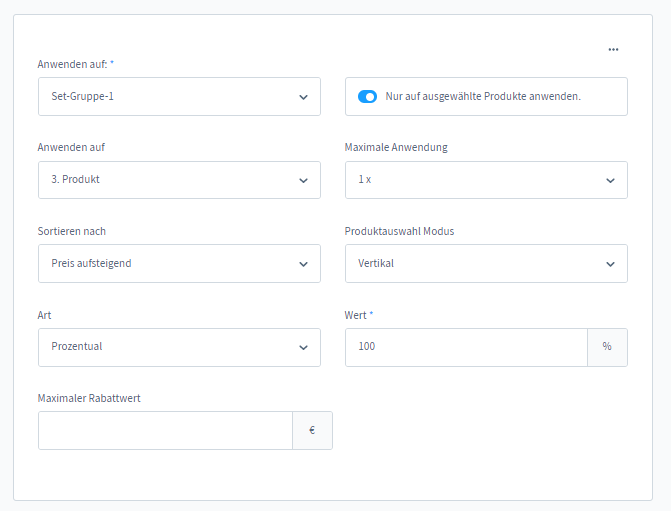Click the arrow on 'Preis aufsteigend' select
Image resolution: width=671 pixels, height=511 pixels.
[x=303, y=264]
